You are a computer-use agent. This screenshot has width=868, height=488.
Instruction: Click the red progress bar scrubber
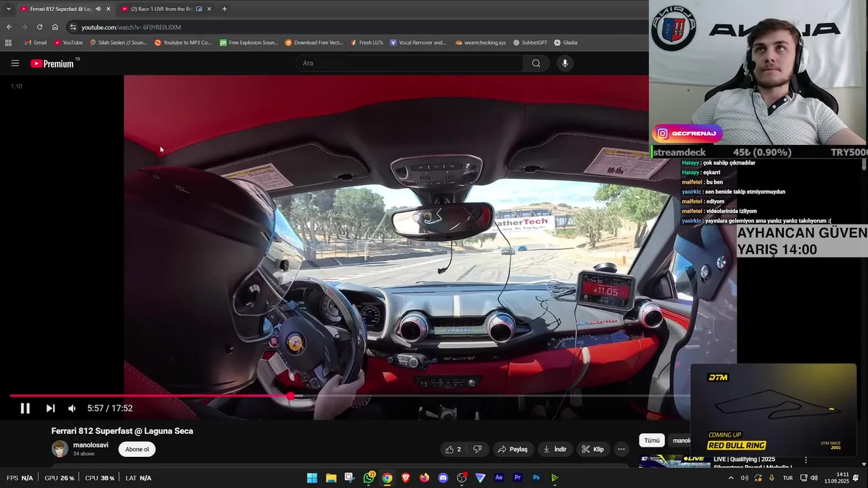coord(291,396)
